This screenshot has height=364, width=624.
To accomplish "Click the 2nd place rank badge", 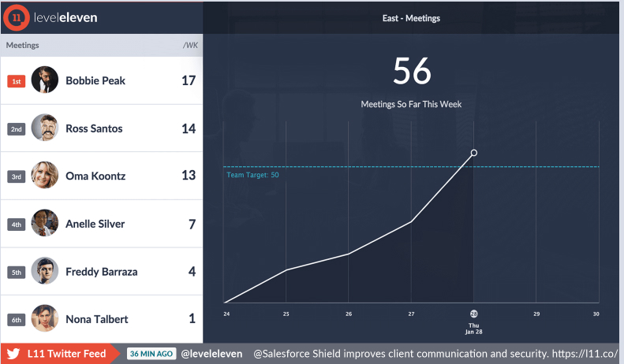I will 17,129.
